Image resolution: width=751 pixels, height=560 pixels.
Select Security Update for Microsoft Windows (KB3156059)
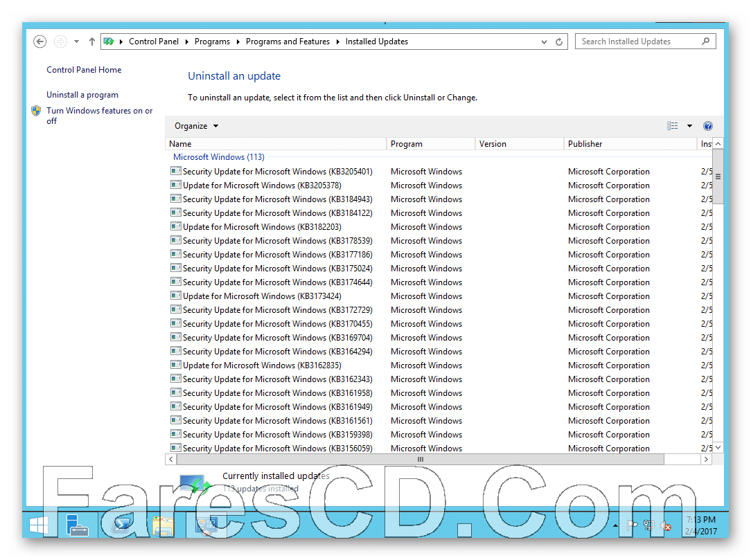[x=277, y=449]
